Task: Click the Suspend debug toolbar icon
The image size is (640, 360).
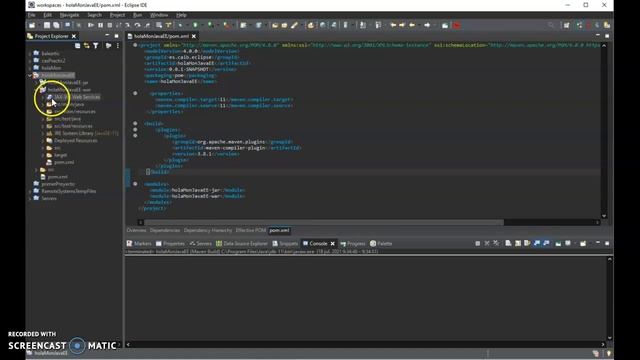Action: click(x=100, y=25)
